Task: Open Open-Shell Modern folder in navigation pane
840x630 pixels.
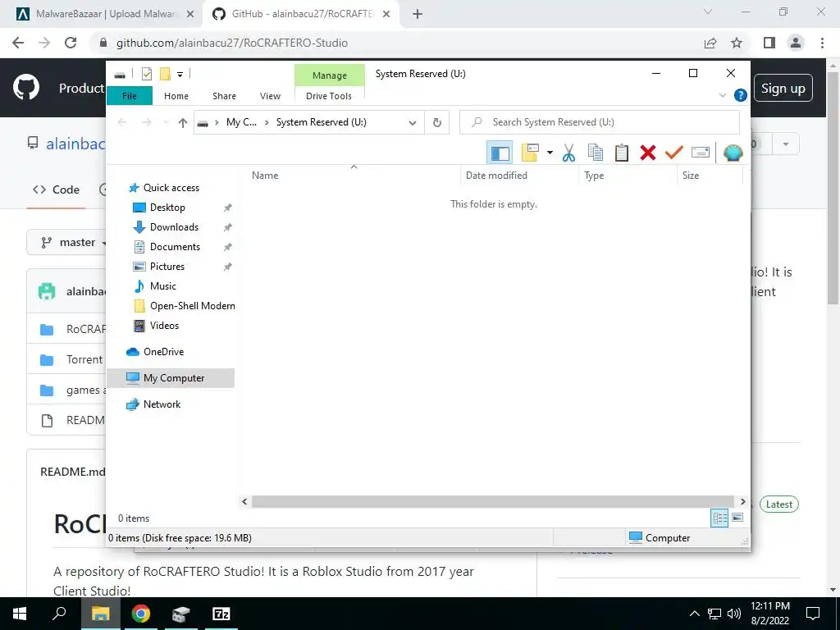Action: click(x=192, y=306)
